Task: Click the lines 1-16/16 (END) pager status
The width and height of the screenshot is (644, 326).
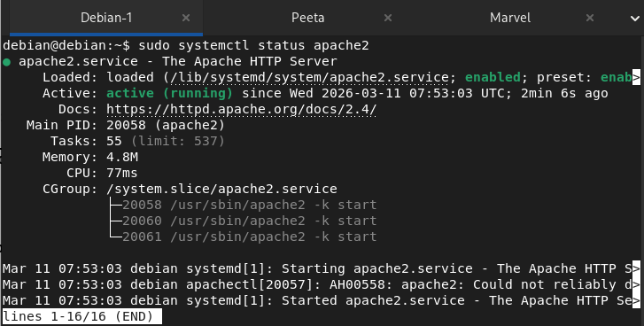Action: [82, 316]
